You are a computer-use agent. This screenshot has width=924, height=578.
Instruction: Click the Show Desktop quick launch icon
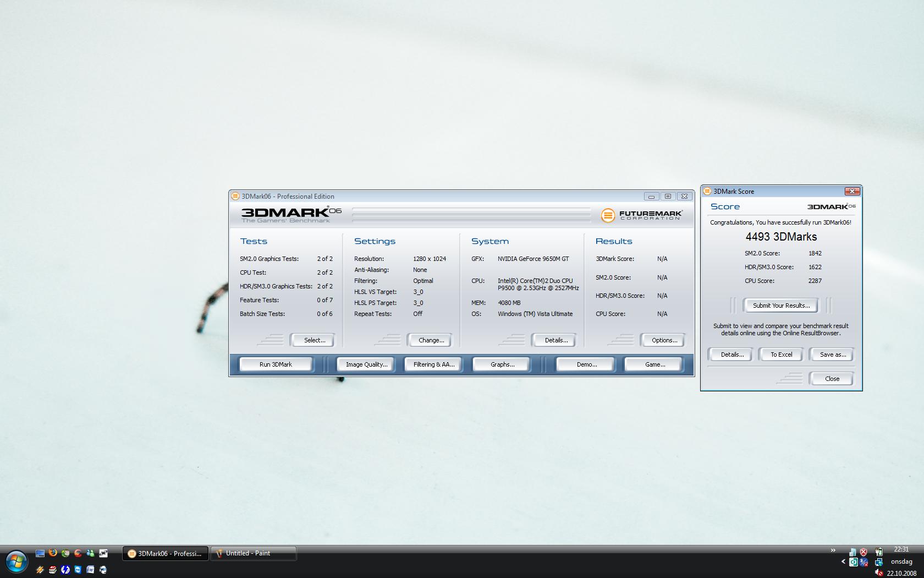[40, 553]
